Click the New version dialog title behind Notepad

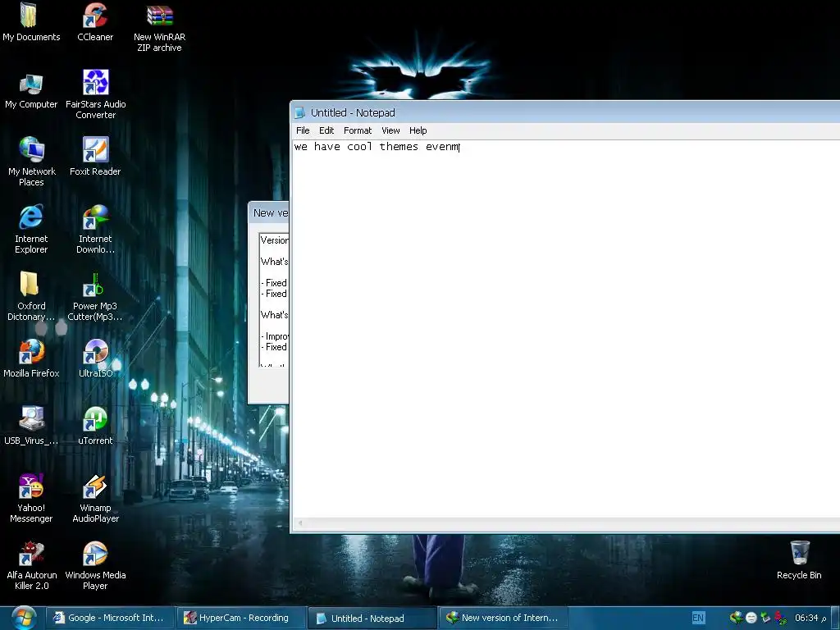tap(271, 212)
